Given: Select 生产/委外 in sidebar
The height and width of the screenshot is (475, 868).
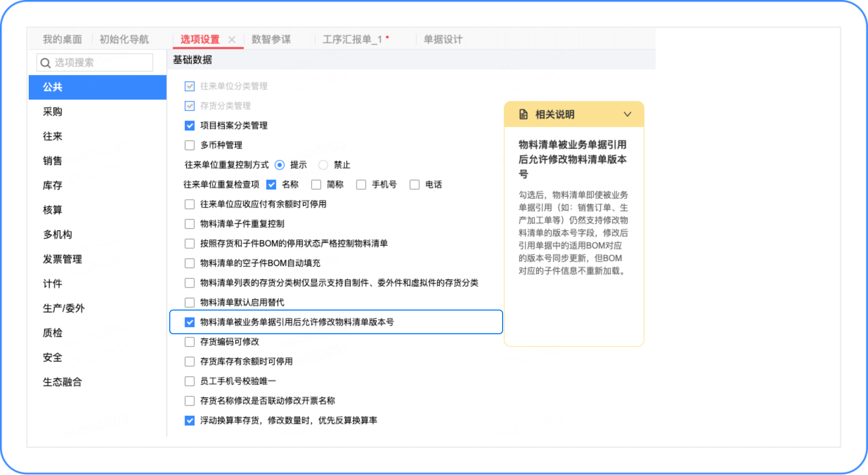Looking at the screenshot, I should click(x=64, y=308).
